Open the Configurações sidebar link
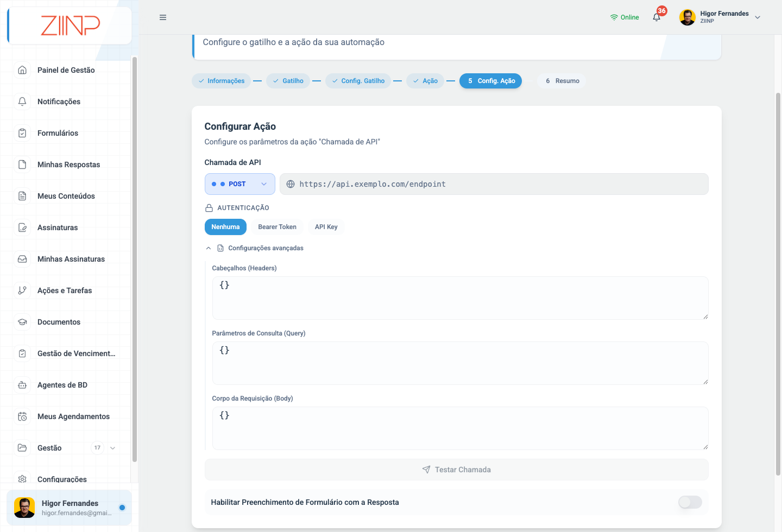Image resolution: width=782 pixels, height=532 pixels. tap(62, 479)
